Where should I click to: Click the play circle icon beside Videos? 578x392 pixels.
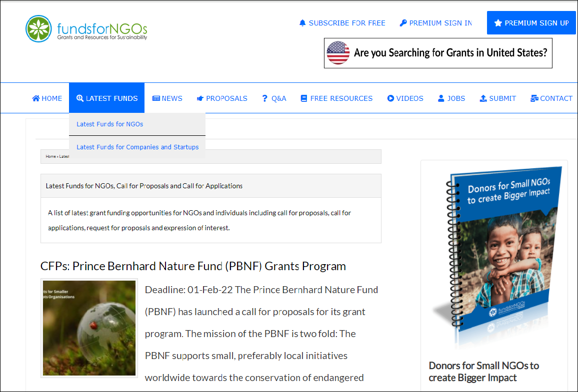pos(390,98)
